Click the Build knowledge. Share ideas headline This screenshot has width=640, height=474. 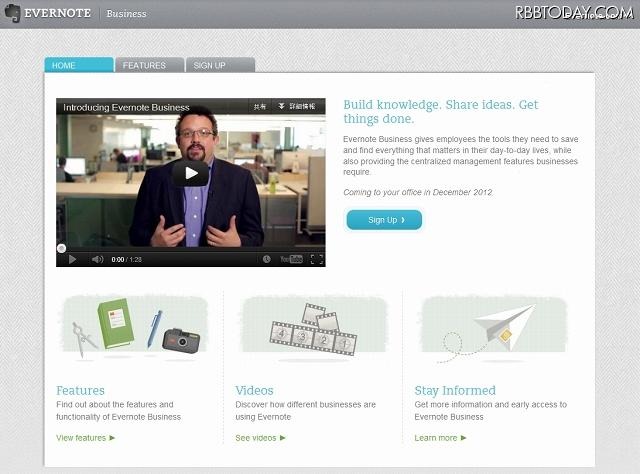[x=440, y=111]
